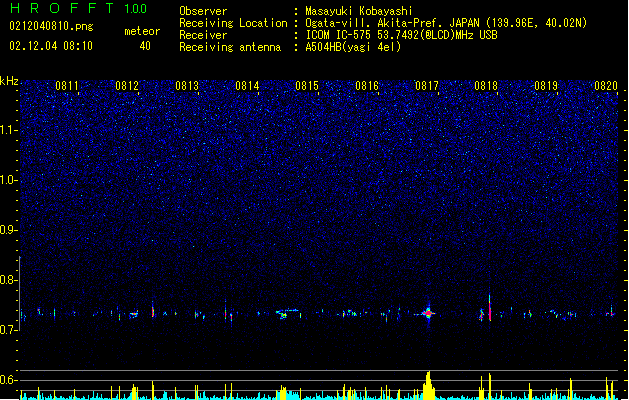Click the meteor count value 40
This screenshot has height=400, width=629.
tap(145, 46)
